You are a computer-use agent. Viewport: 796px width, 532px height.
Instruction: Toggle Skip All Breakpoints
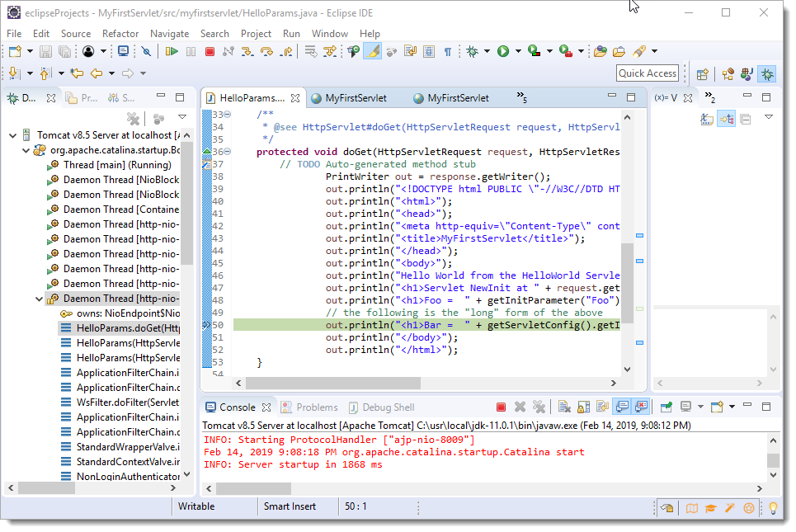coord(146,51)
